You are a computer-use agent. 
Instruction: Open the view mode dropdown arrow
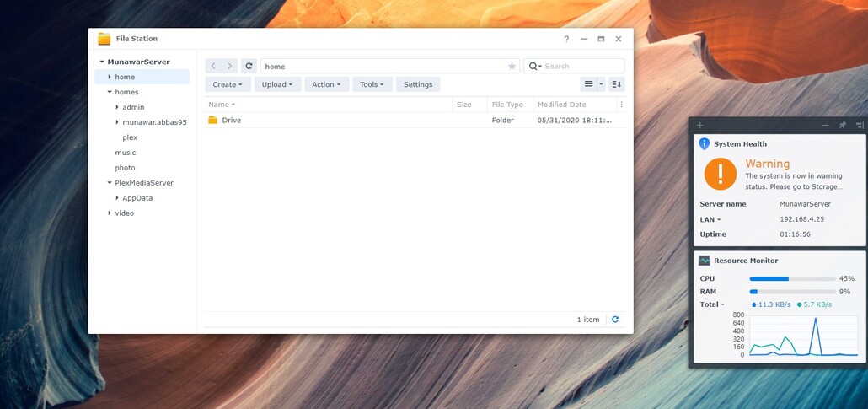click(x=601, y=84)
